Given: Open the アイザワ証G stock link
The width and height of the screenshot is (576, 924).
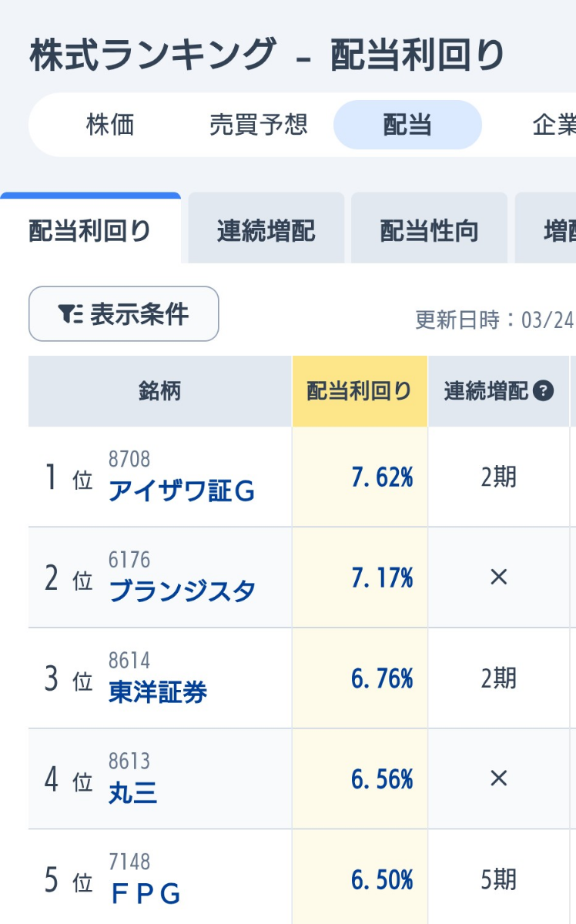Looking at the screenshot, I should [182, 491].
